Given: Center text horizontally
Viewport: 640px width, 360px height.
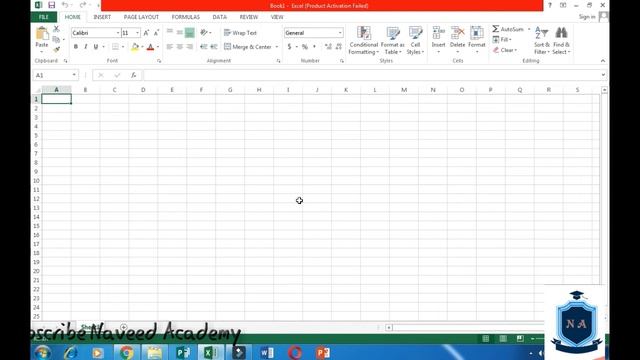Looking at the screenshot, I should [x=180, y=47].
